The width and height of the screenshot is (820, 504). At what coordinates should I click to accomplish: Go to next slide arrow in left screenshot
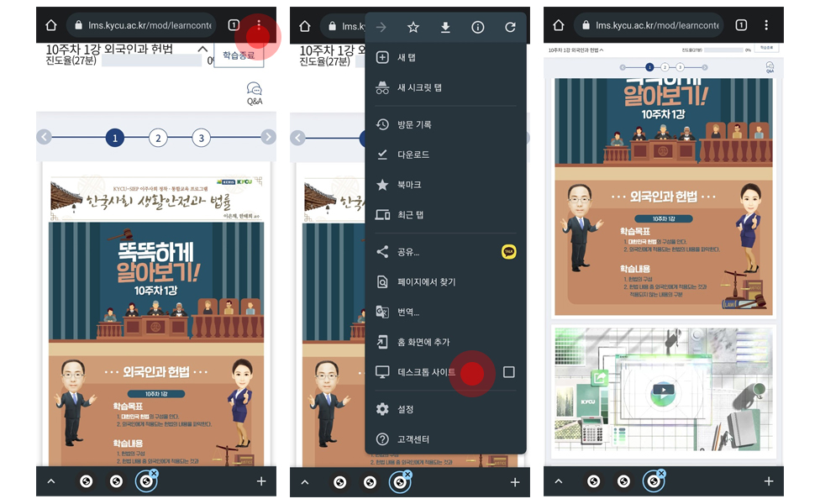click(268, 137)
